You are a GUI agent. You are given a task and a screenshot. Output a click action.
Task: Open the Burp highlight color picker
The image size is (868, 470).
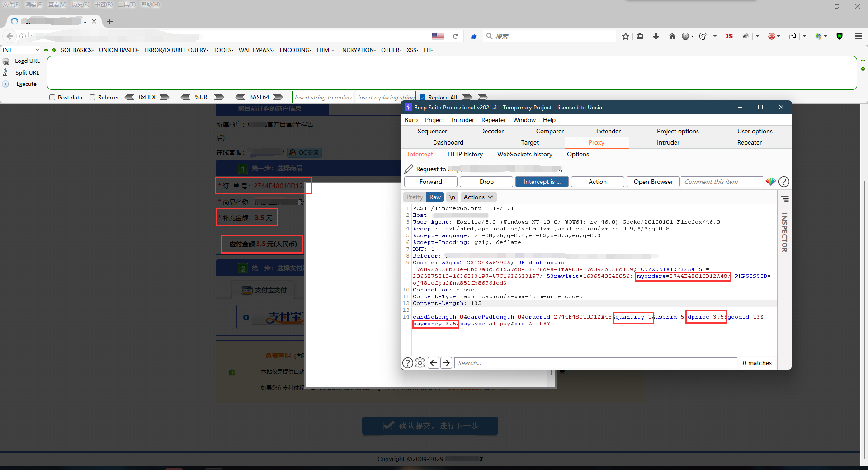tap(770, 182)
